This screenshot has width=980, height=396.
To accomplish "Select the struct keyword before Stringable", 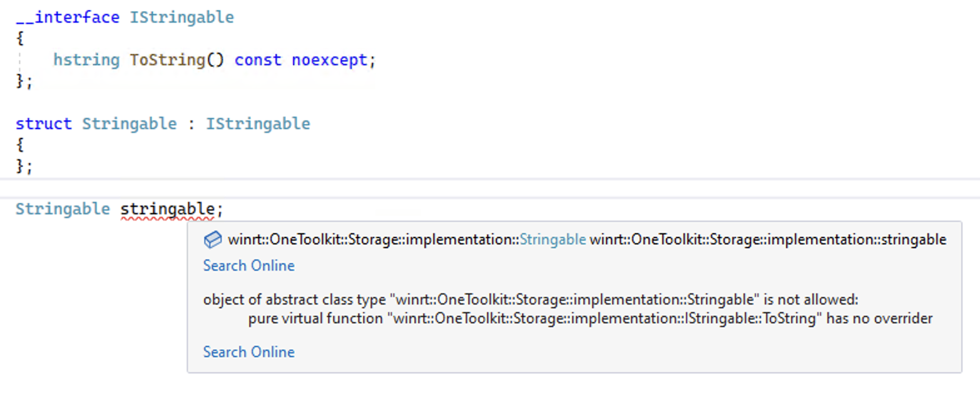I will (43, 123).
